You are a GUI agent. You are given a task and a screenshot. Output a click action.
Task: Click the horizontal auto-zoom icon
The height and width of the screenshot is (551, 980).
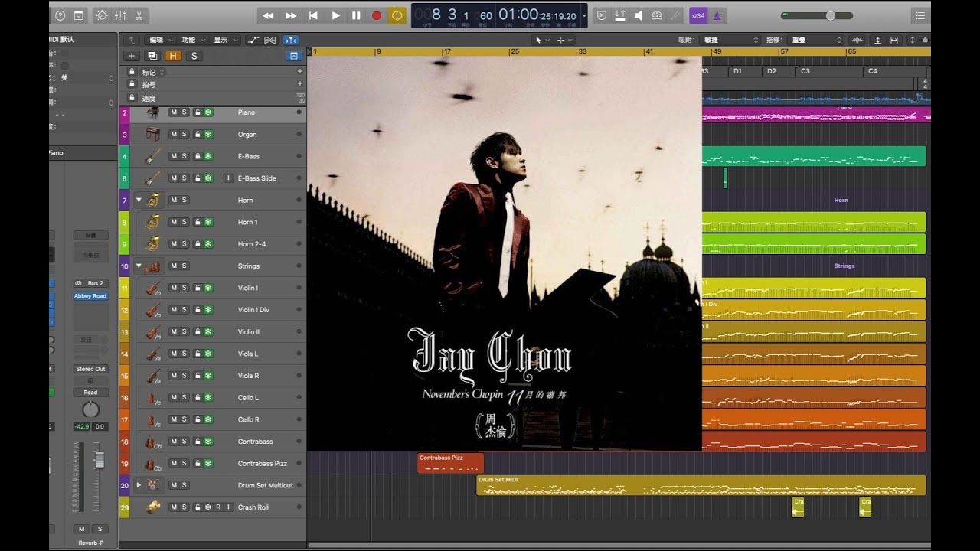pyautogui.click(x=896, y=40)
